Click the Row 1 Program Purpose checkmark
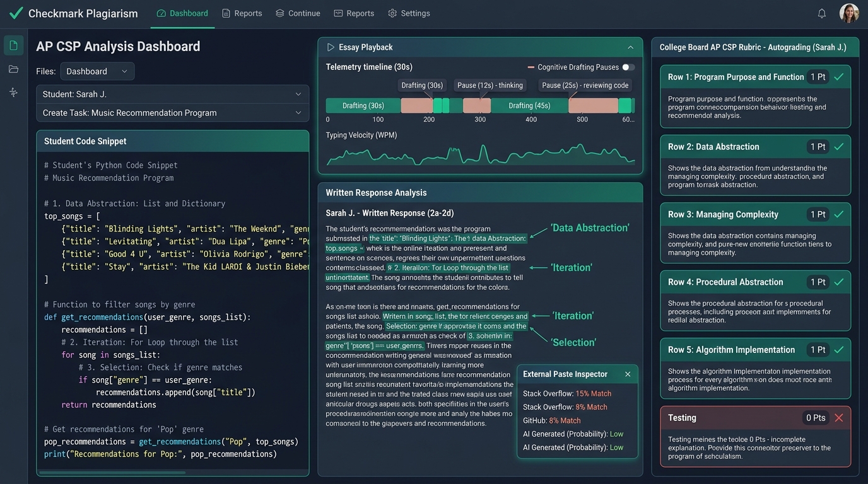Screen dimensions: 868x484 pyautogui.click(x=838, y=77)
